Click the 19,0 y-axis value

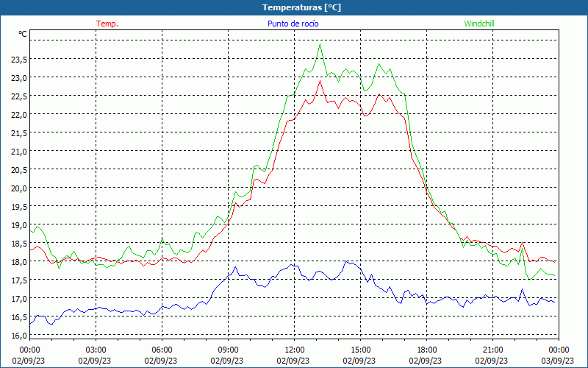pos(19,225)
